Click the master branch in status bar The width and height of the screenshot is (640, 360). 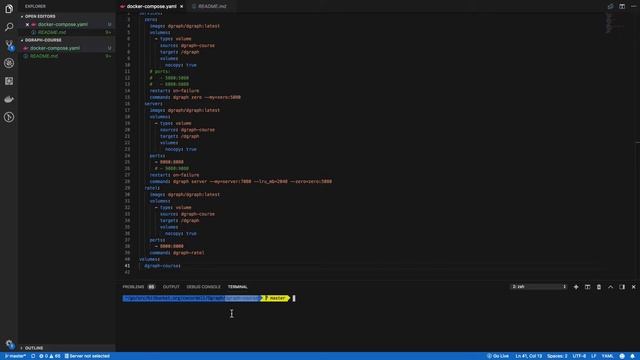(x=15, y=356)
